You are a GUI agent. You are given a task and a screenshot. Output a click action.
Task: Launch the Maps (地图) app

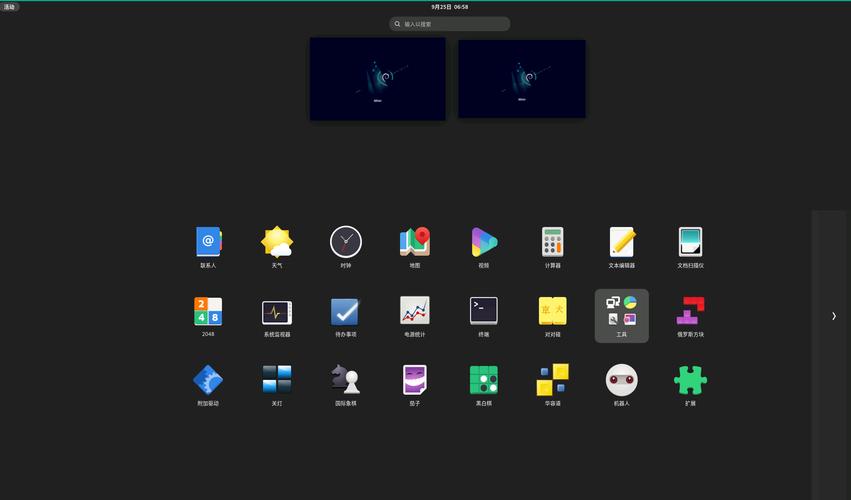click(415, 246)
